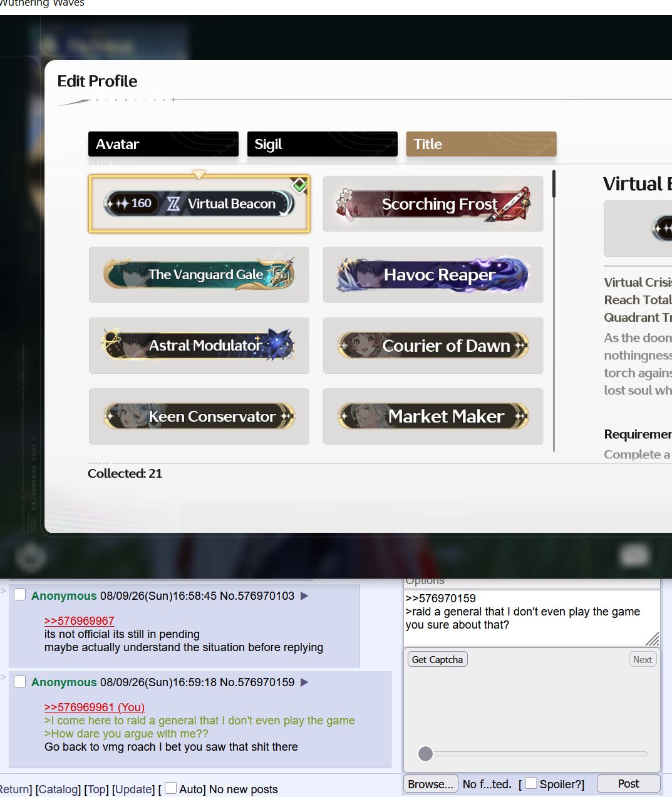Click the 'Edit Profile' heading

[97, 81]
